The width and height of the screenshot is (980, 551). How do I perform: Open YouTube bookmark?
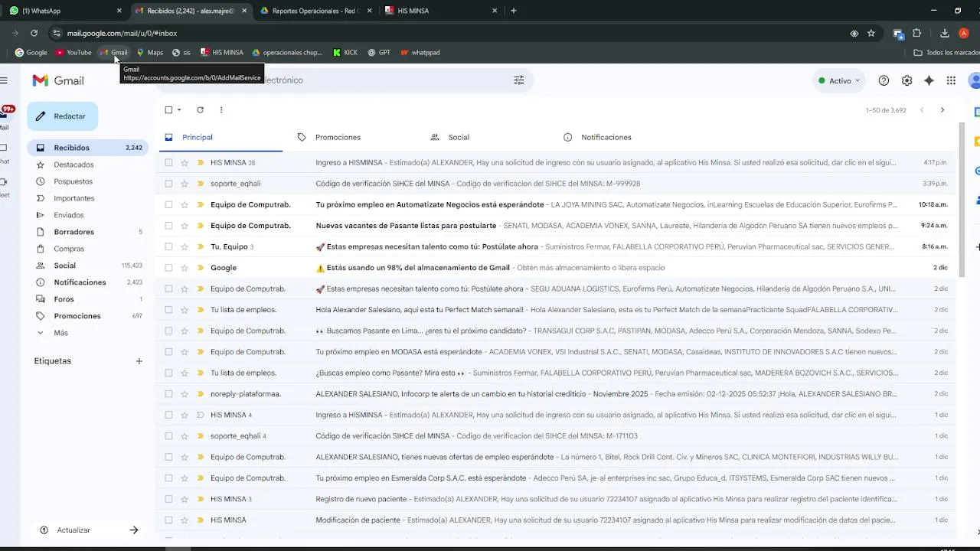[x=73, y=53]
